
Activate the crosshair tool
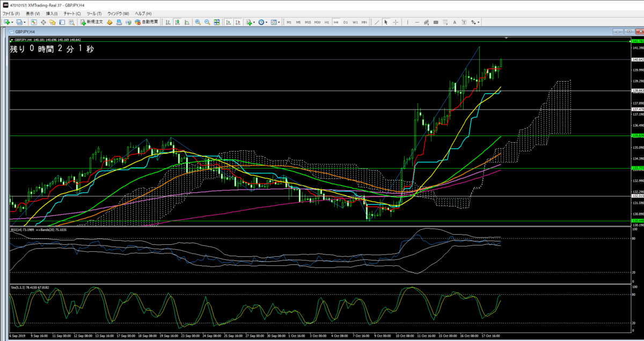[396, 22]
